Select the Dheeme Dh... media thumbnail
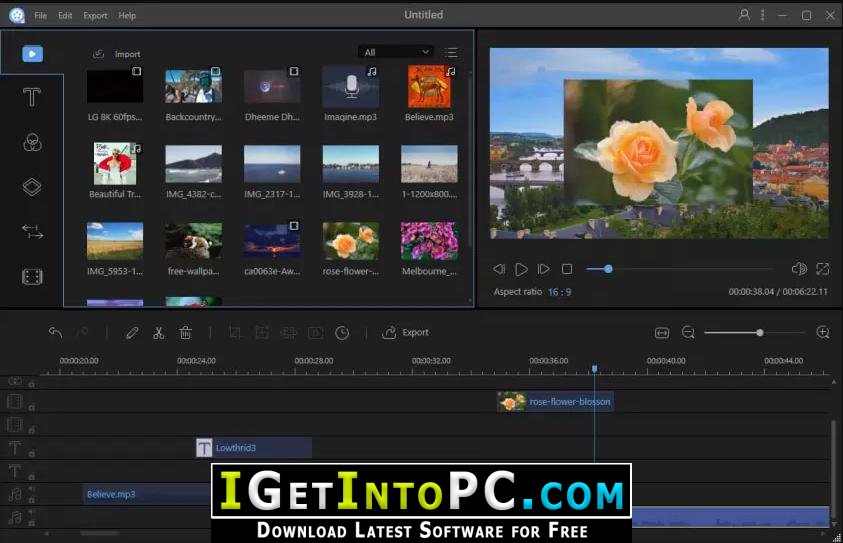Viewport: 843px width, 543px height. [272, 86]
